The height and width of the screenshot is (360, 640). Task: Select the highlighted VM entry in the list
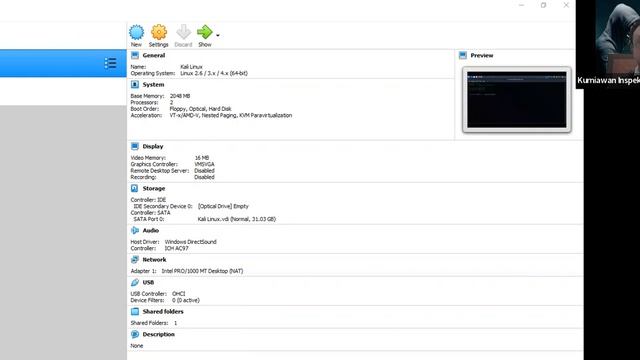pyautogui.click(x=63, y=63)
